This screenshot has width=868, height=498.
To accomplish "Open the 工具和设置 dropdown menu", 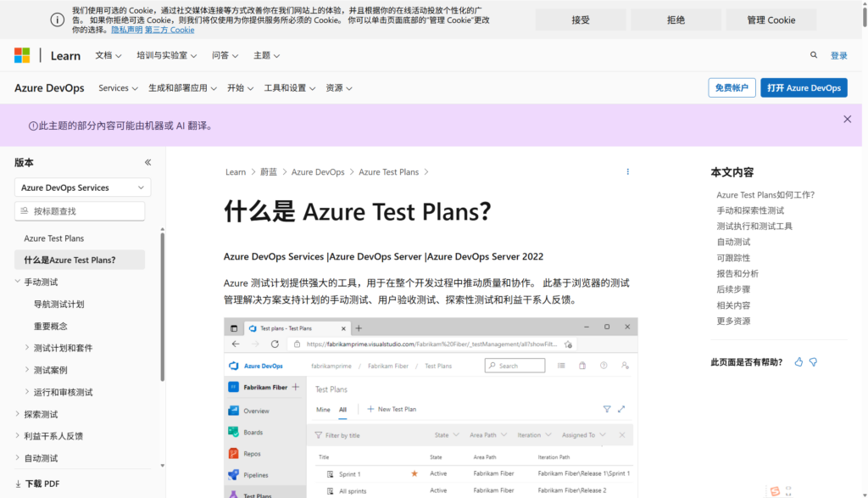I will pos(290,88).
